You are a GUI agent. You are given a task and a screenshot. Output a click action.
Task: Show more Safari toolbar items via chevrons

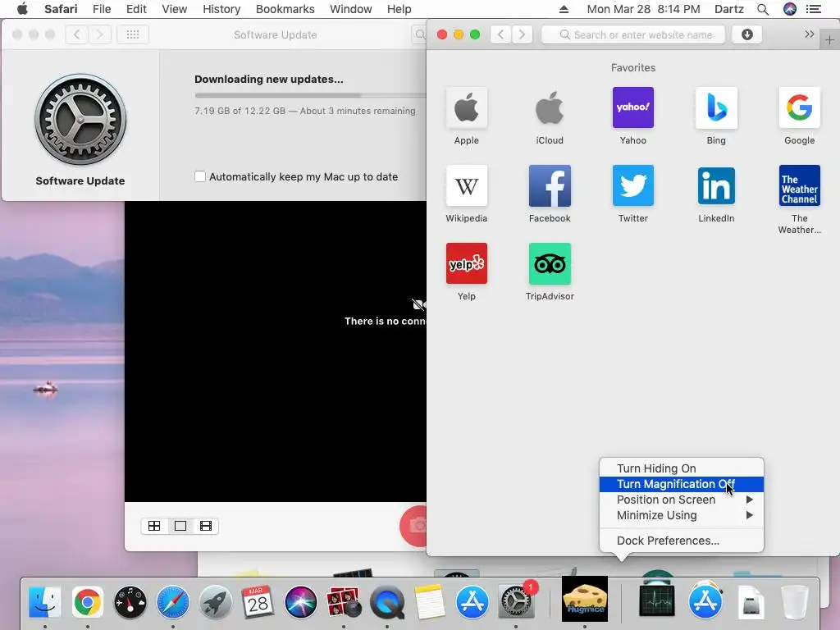[810, 34]
